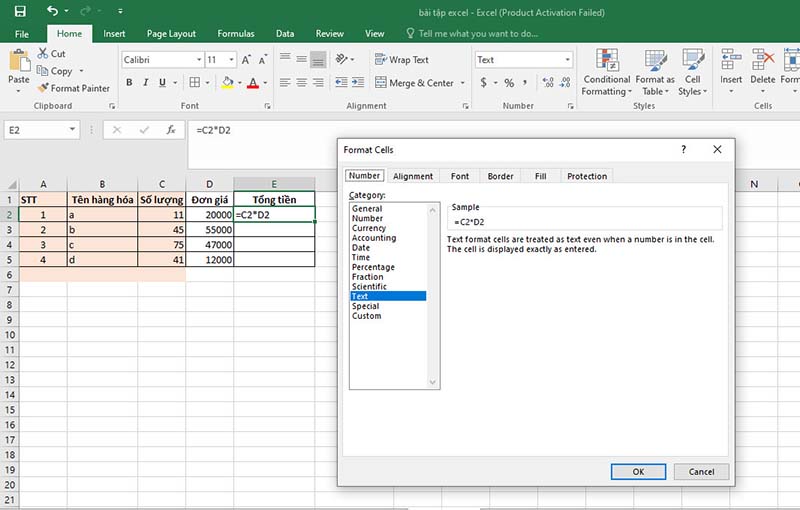Click the Orientation text-angle icon
Screen dimensions: 800x510
tap(341, 59)
